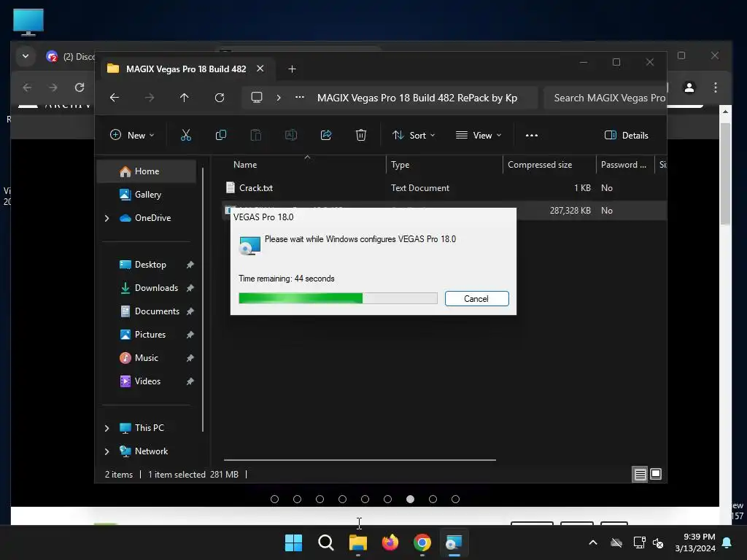Click the Explorer forward arrow
747x560 pixels.
(150, 98)
